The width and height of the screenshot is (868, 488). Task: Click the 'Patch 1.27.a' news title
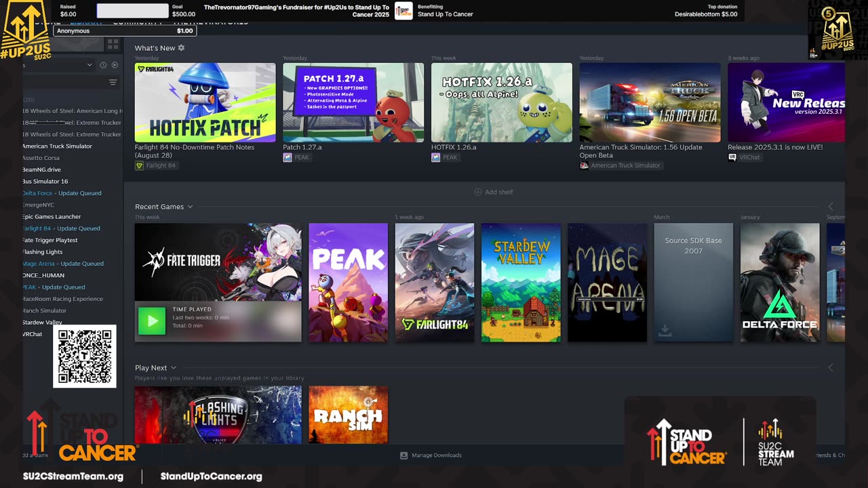click(x=302, y=147)
